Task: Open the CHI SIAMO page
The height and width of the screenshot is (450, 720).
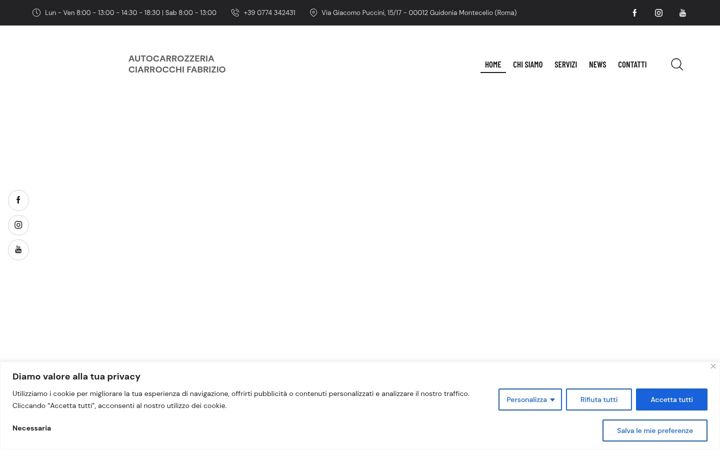Action: pyautogui.click(x=528, y=64)
